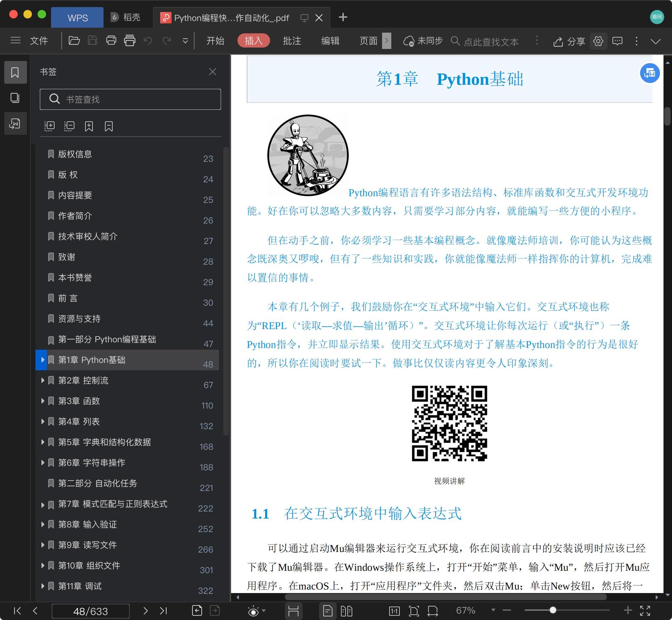Collapse all bookmarks icon
672x620 pixels.
point(69,126)
